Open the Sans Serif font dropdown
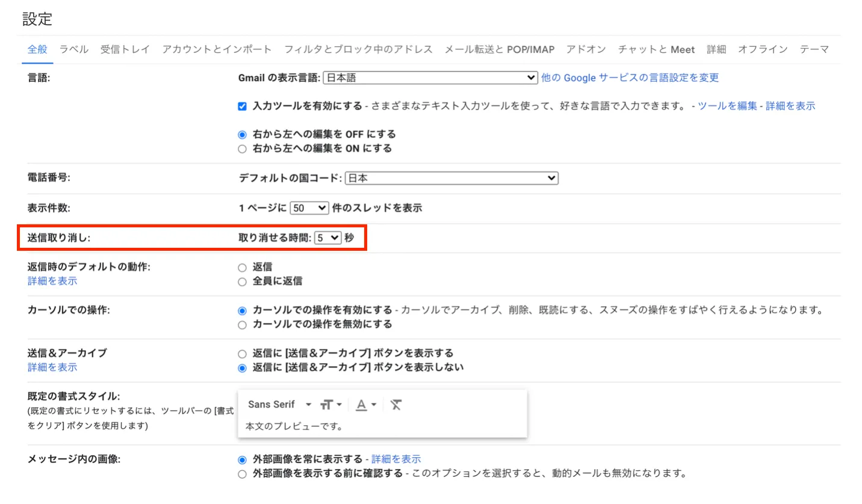862x504 pixels. coord(280,405)
